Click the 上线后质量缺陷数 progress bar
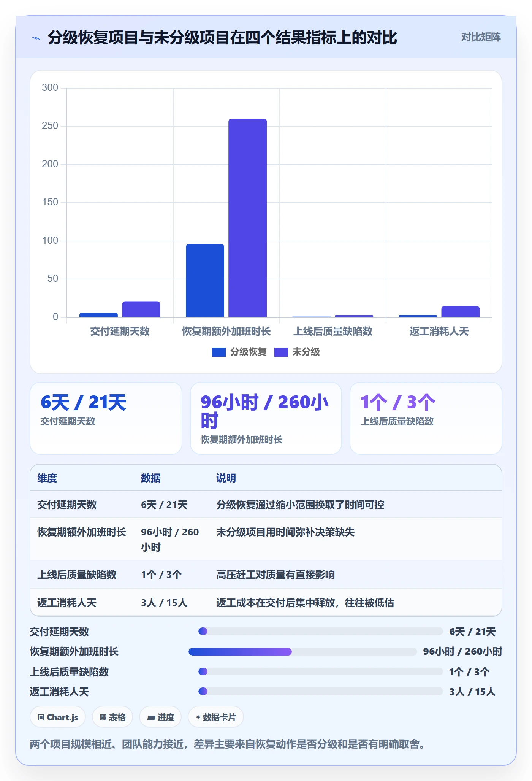This screenshot has width=532, height=781. click(x=321, y=671)
